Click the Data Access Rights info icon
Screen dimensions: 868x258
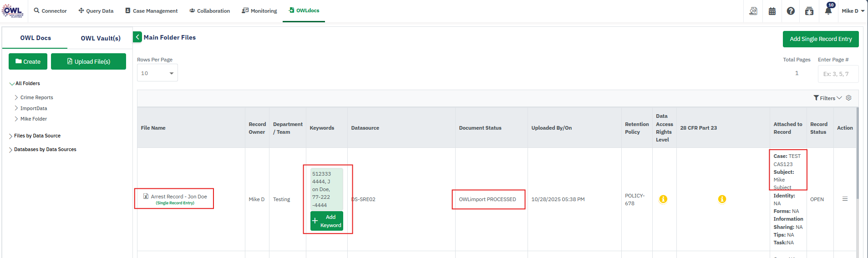tap(663, 199)
